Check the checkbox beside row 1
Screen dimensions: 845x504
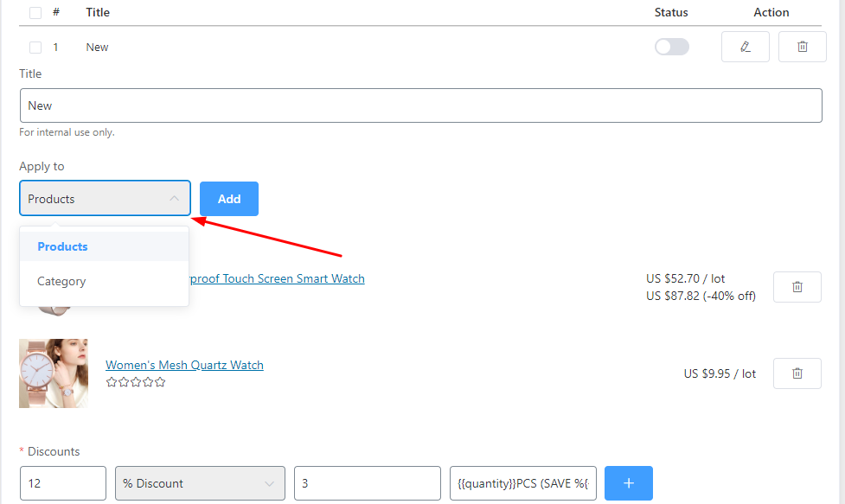coord(35,47)
